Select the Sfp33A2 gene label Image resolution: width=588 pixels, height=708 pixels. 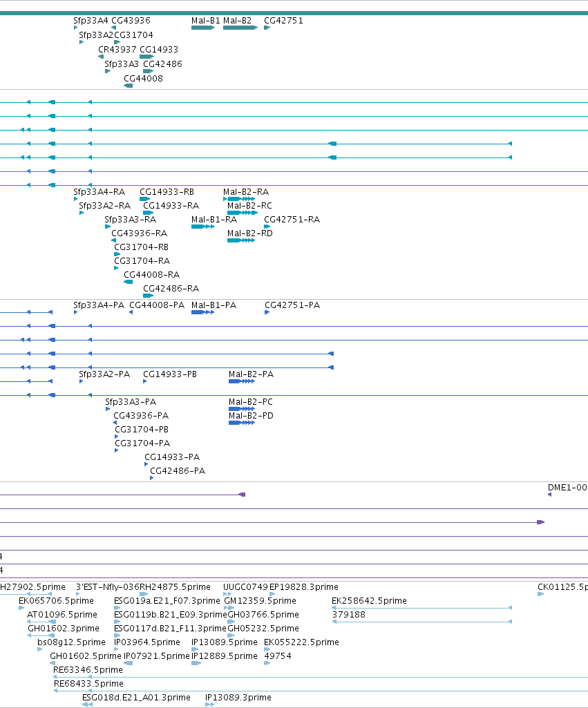tap(96, 35)
